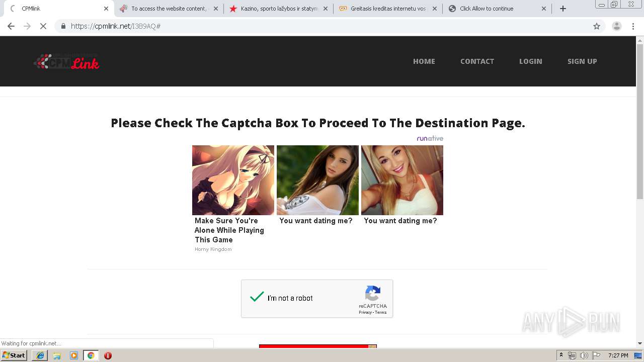
Task: Open the volume speaker tray icon
Action: point(584,355)
